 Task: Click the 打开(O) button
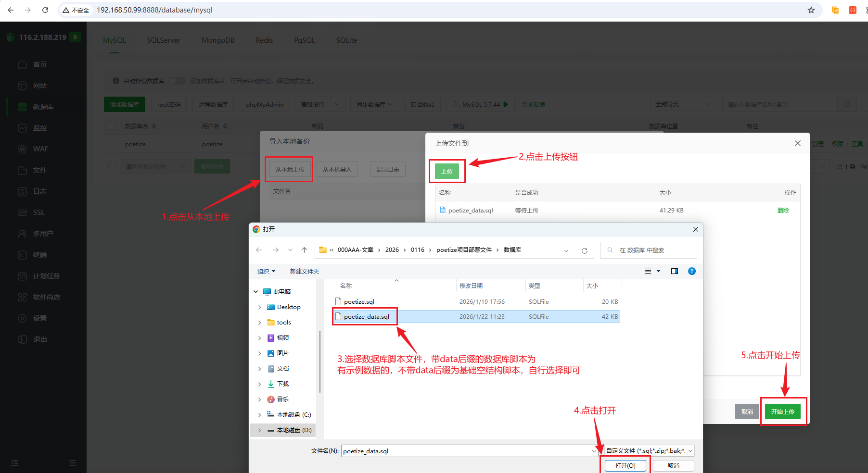[625, 465]
